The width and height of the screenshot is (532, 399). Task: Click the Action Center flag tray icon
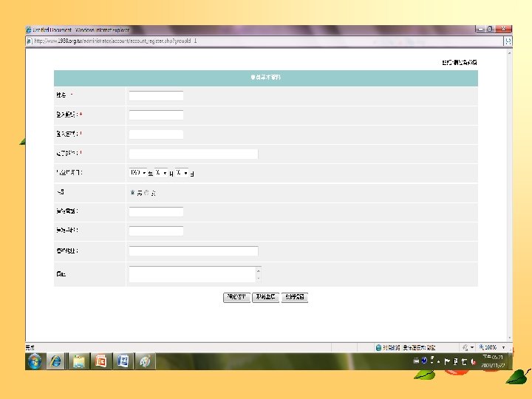tap(447, 361)
